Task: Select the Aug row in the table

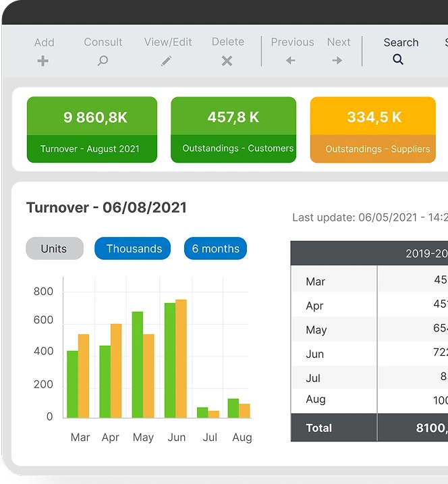Action: pos(369,401)
